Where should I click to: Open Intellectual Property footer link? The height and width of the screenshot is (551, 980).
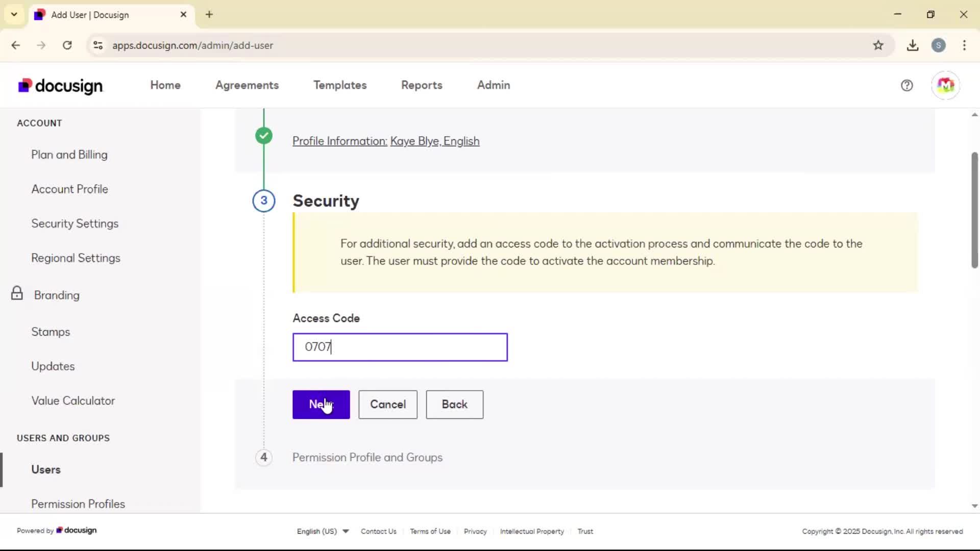(532, 531)
